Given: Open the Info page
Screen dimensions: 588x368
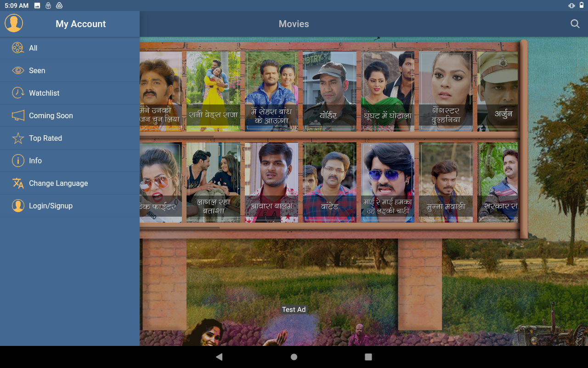Looking at the screenshot, I should (70, 161).
